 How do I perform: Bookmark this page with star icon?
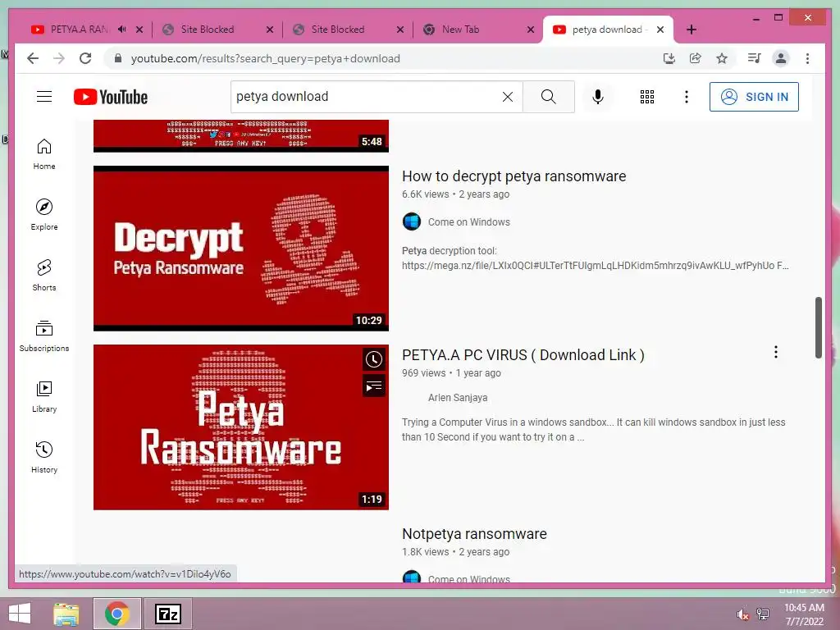[722, 58]
